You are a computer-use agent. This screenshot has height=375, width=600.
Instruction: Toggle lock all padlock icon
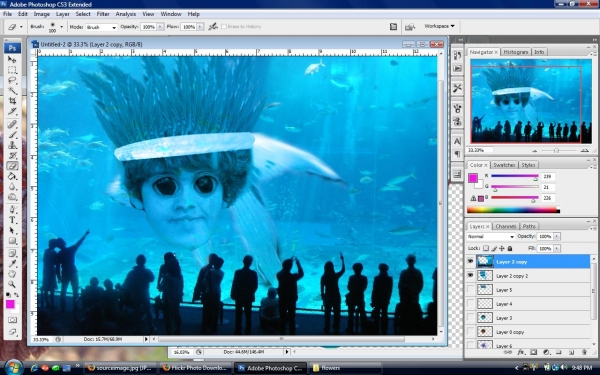(x=510, y=248)
